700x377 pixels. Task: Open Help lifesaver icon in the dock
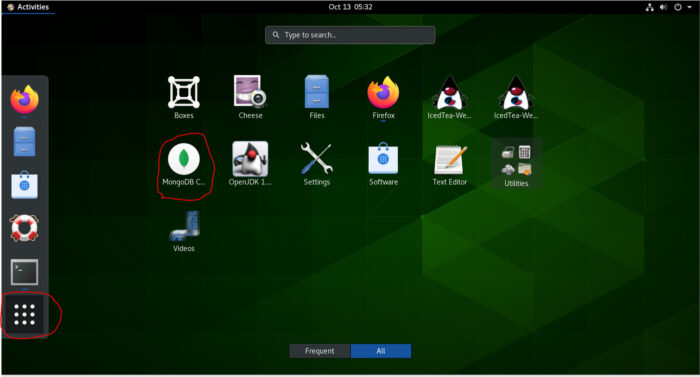[x=24, y=228]
